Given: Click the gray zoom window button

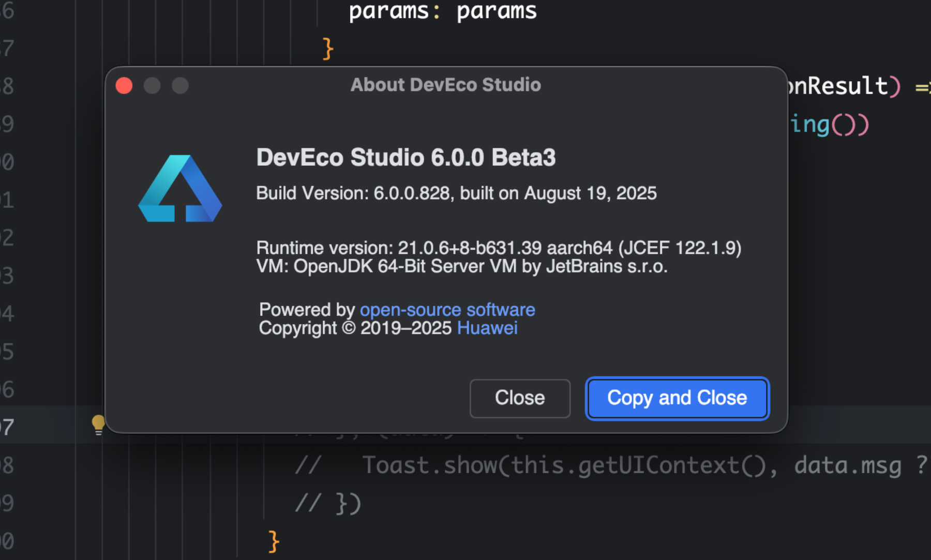Looking at the screenshot, I should [x=180, y=85].
